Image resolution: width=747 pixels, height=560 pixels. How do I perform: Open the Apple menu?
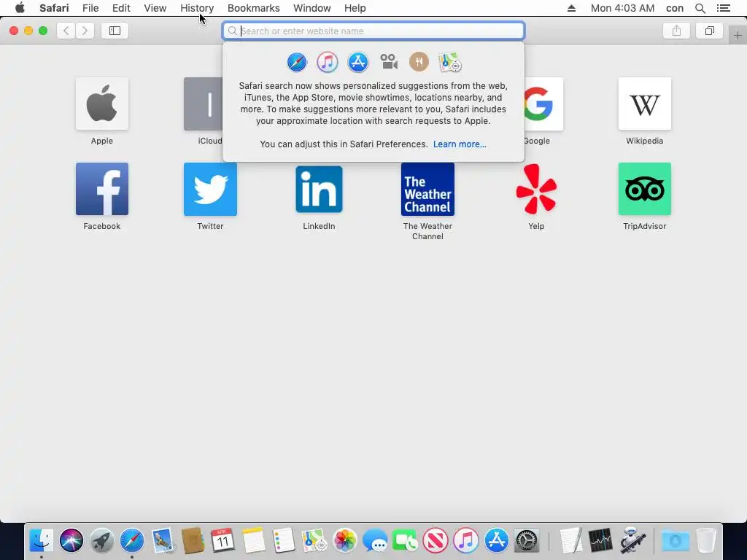(20, 8)
